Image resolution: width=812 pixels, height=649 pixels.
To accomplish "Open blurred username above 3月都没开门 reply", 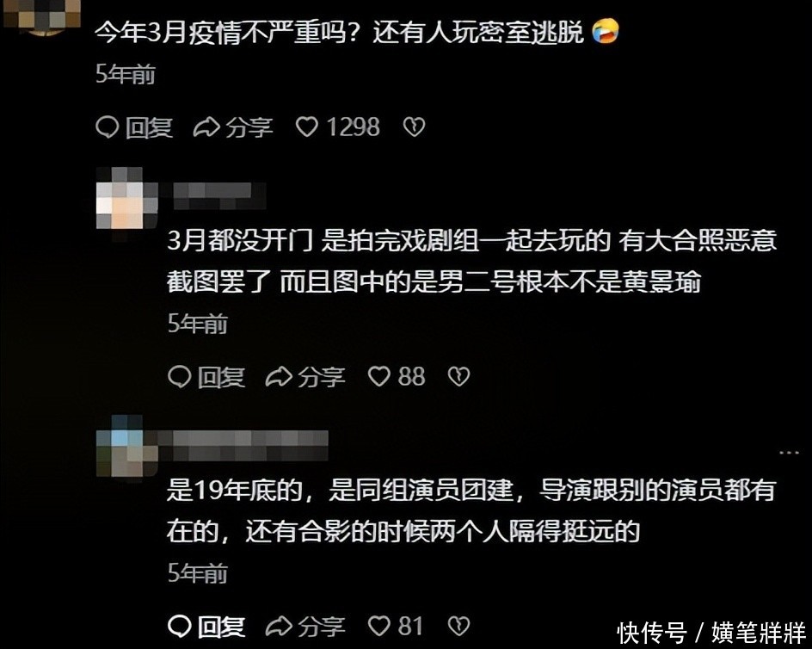I will coord(218,196).
